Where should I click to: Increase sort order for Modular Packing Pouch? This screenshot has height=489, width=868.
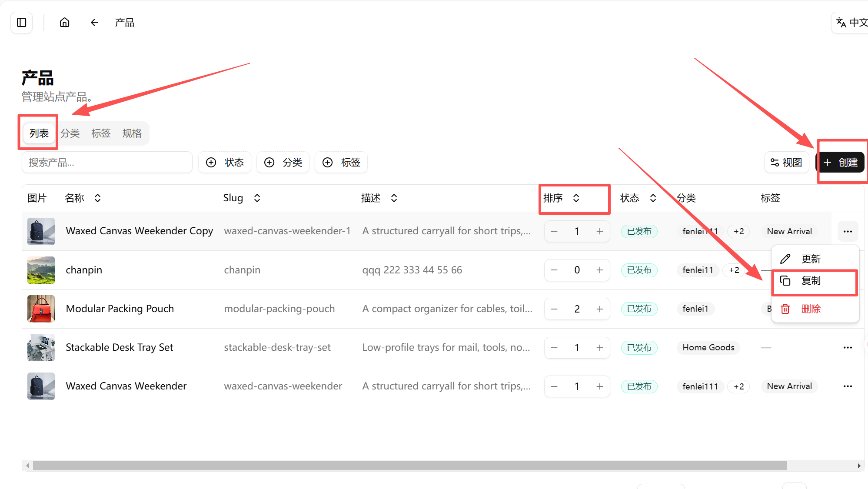[x=600, y=309]
